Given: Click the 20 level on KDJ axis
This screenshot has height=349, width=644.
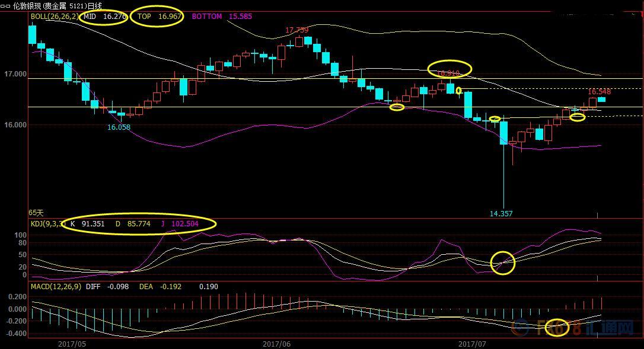Looking at the screenshot, I should coord(23,267).
